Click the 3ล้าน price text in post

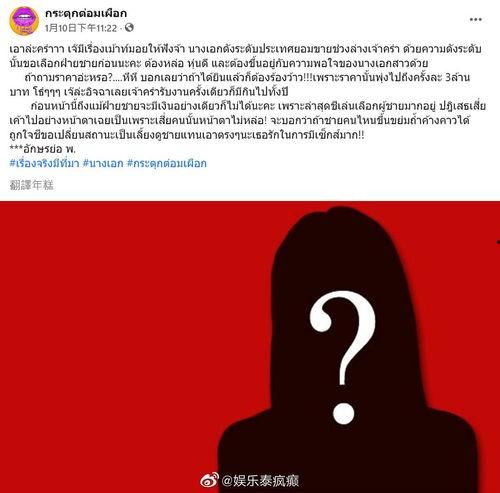coord(457,77)
